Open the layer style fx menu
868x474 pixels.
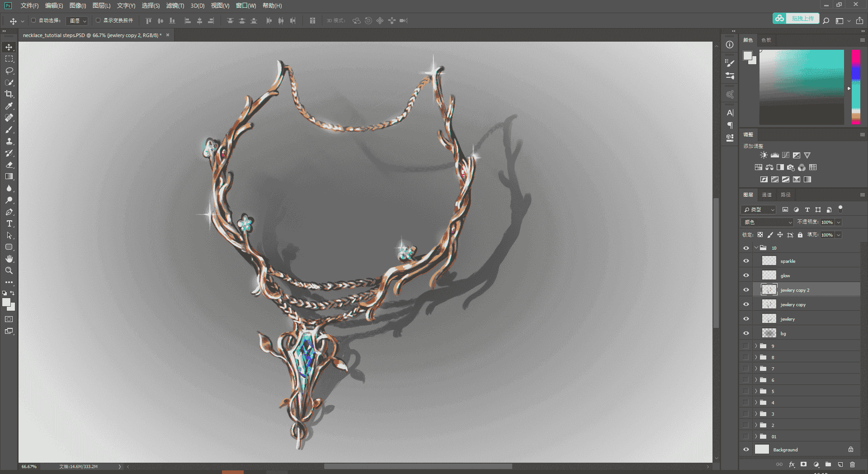(x=792, y=465)
